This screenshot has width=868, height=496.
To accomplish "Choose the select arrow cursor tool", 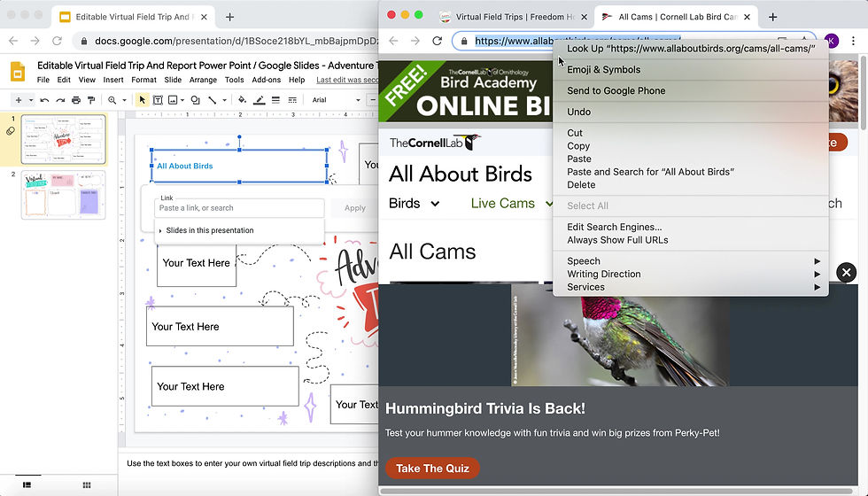I will (x=143, y=100).
